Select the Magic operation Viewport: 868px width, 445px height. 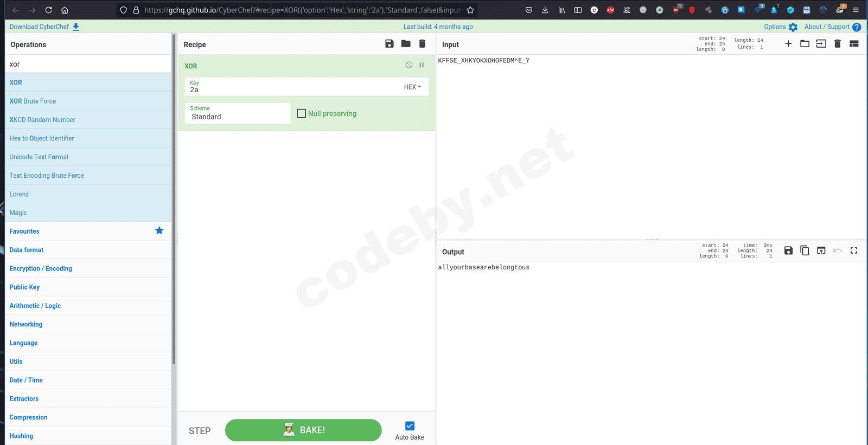88,212
